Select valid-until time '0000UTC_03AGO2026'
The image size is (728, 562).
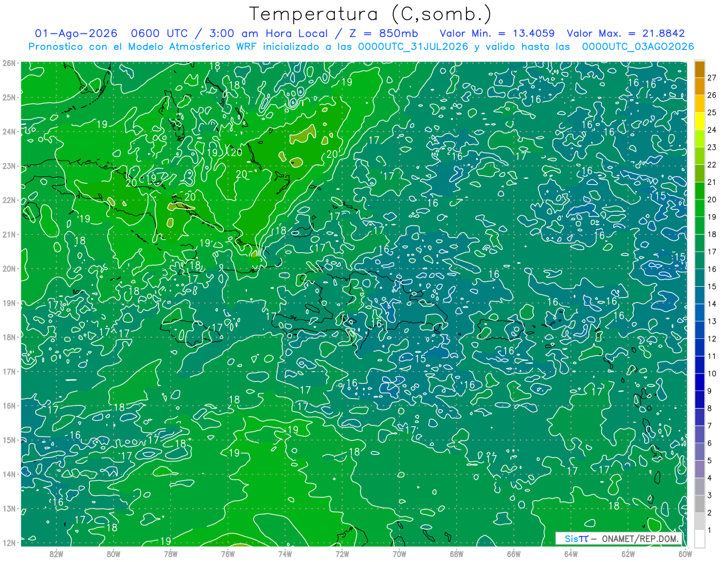click(x=638, y=47)
